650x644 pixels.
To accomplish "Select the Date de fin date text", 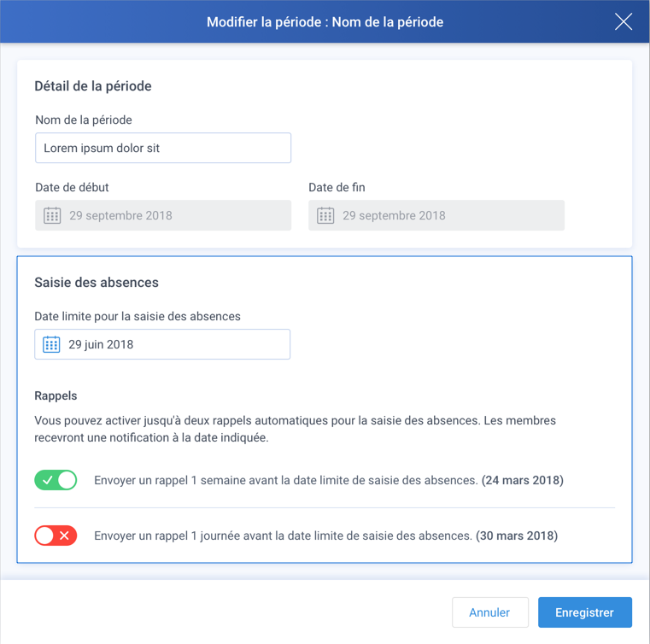I will (394, 215).
